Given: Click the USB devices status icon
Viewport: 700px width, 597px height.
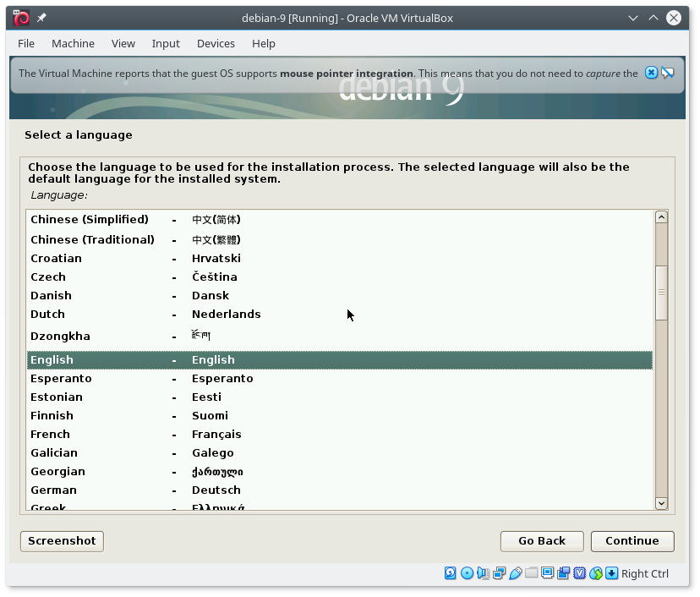Looking at the screenshot, I should coord(515,573).
